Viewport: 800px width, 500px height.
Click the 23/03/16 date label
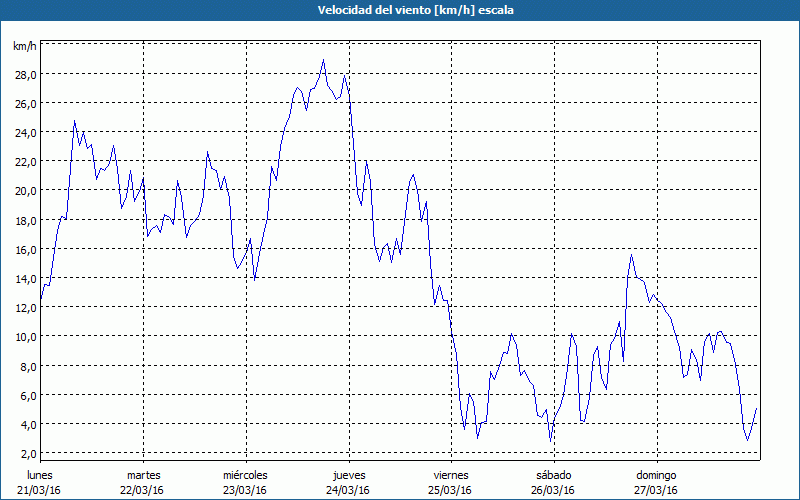tap(245, 490)
